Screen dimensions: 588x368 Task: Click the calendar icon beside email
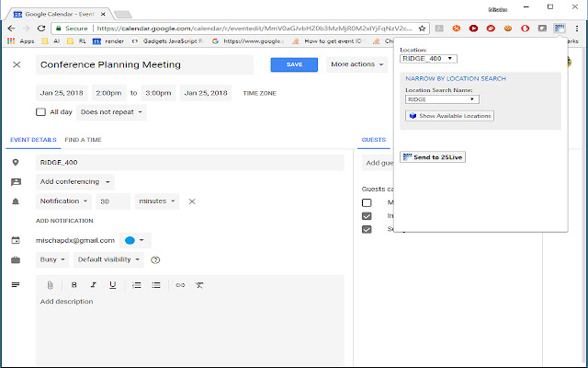point(16,240)
